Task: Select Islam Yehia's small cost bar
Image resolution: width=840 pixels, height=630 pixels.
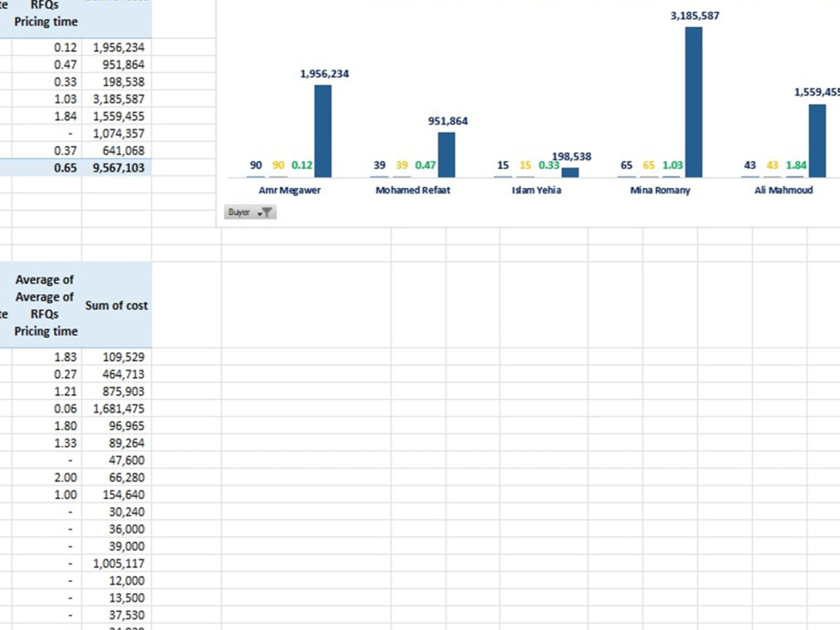Action: 570,172
